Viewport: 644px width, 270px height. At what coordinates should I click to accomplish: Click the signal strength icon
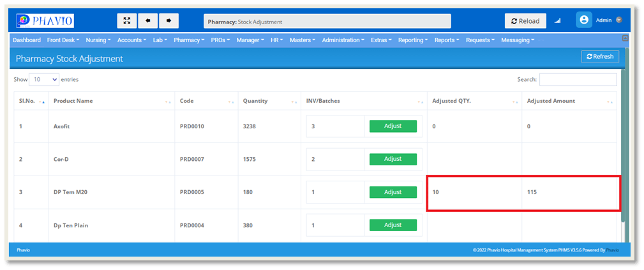tap(557, 21)
